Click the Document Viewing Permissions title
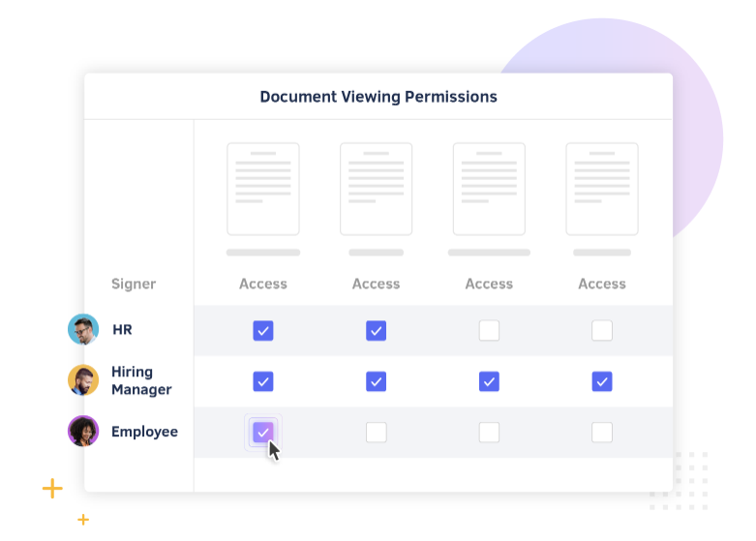756x541 pixels. tap(378, 97)
